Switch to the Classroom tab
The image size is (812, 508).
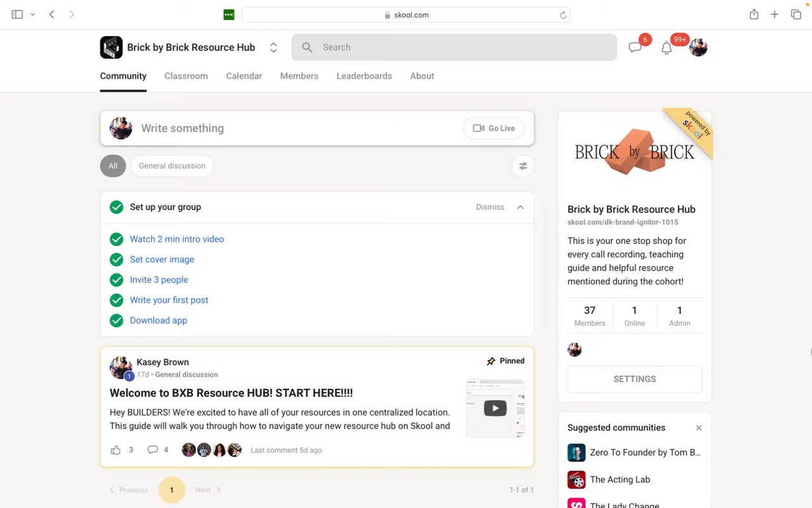186,76
